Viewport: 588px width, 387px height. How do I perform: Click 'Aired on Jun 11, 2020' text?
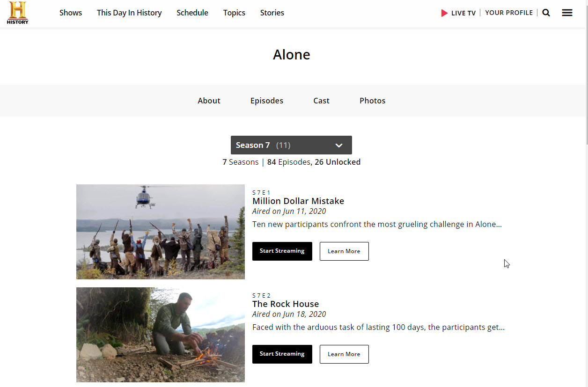coord(289,211)
